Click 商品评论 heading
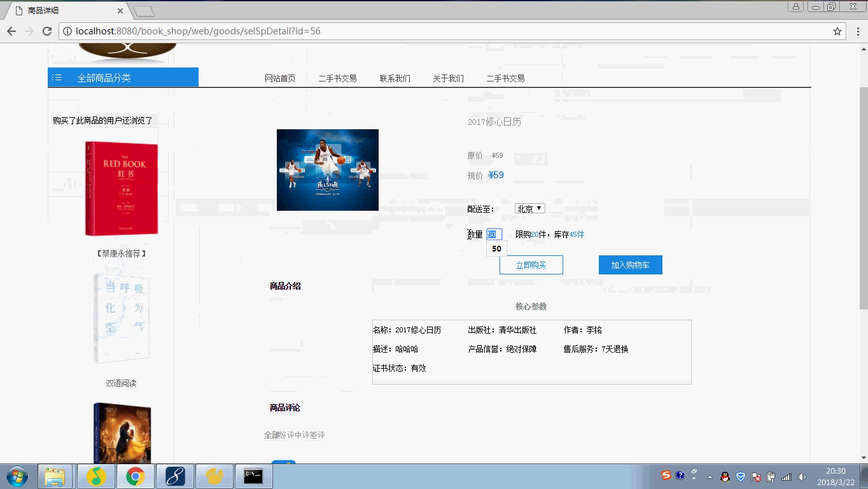The width and height of the screenshot is (868, 489). tap(285, 407)
